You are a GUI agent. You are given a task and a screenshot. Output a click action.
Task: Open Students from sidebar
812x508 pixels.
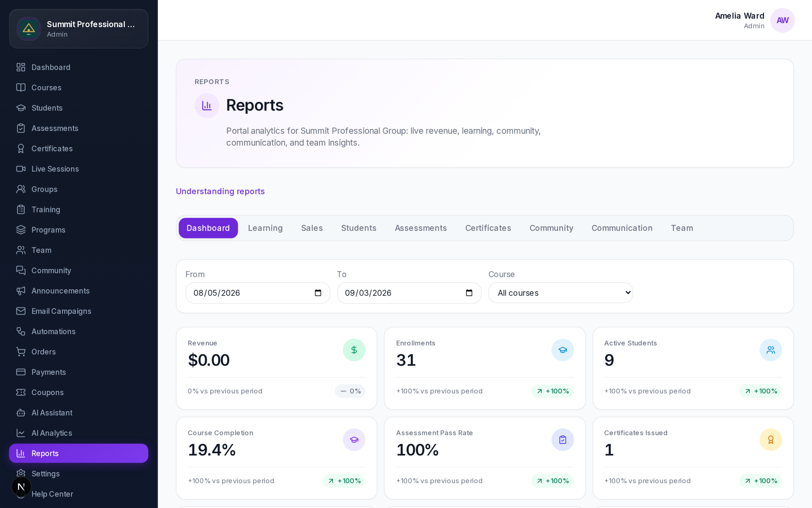pos(79,108)
